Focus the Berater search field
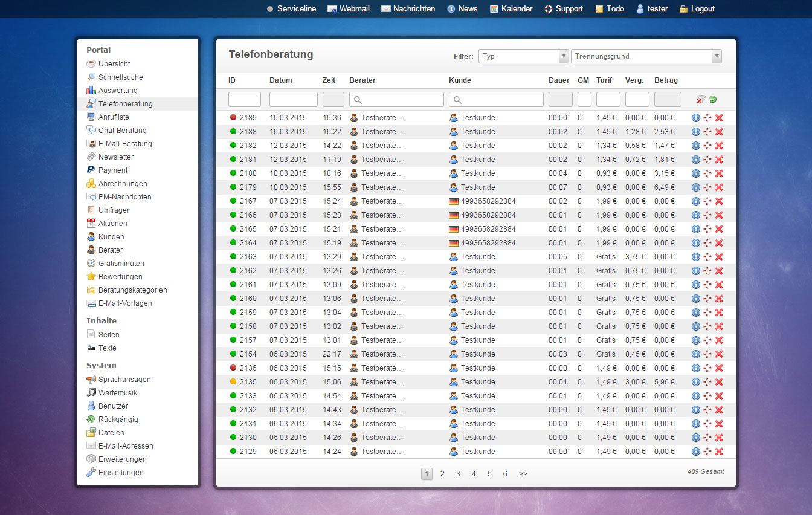The width and height of the screenshot is (812, 515). point(396,100)
